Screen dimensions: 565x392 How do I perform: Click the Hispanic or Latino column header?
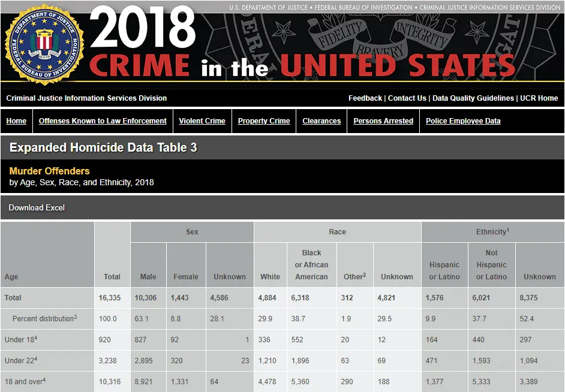point(444,270)
